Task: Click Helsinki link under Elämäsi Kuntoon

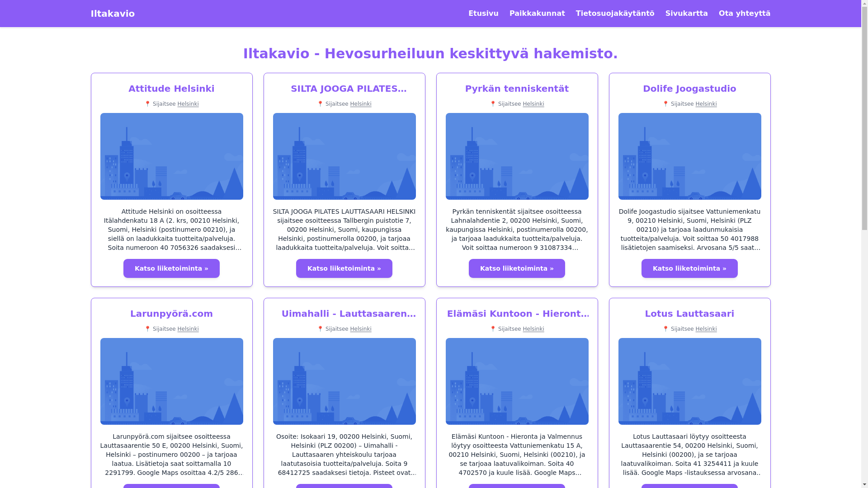Action: pos(533,329)
